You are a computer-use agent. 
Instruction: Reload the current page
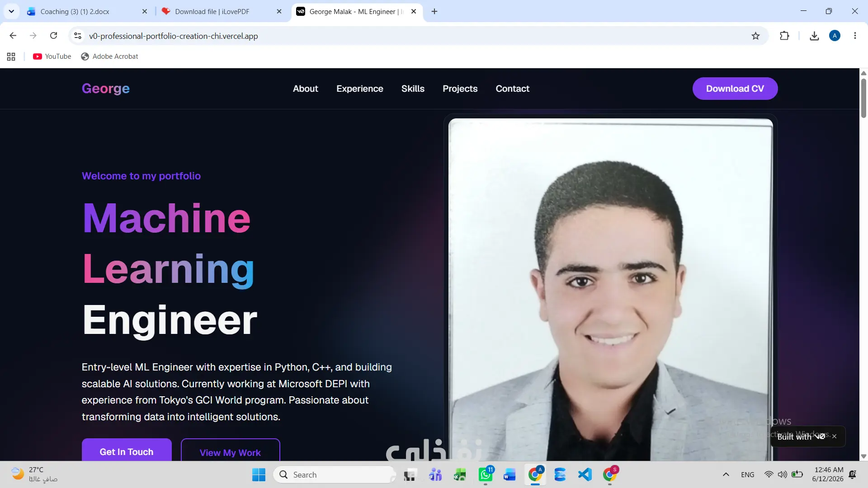(x=53, y=36)
